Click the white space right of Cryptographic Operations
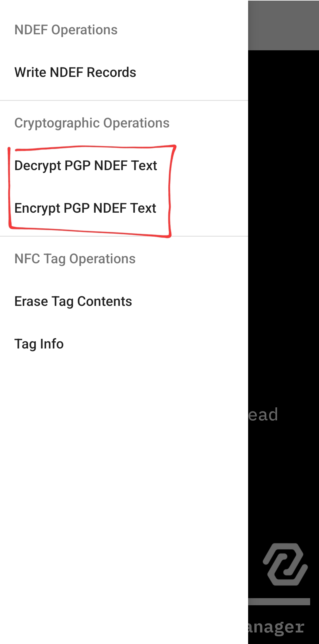Image resolution: width=319 pixels, height=644 pixels. click(x=209, y=123)
